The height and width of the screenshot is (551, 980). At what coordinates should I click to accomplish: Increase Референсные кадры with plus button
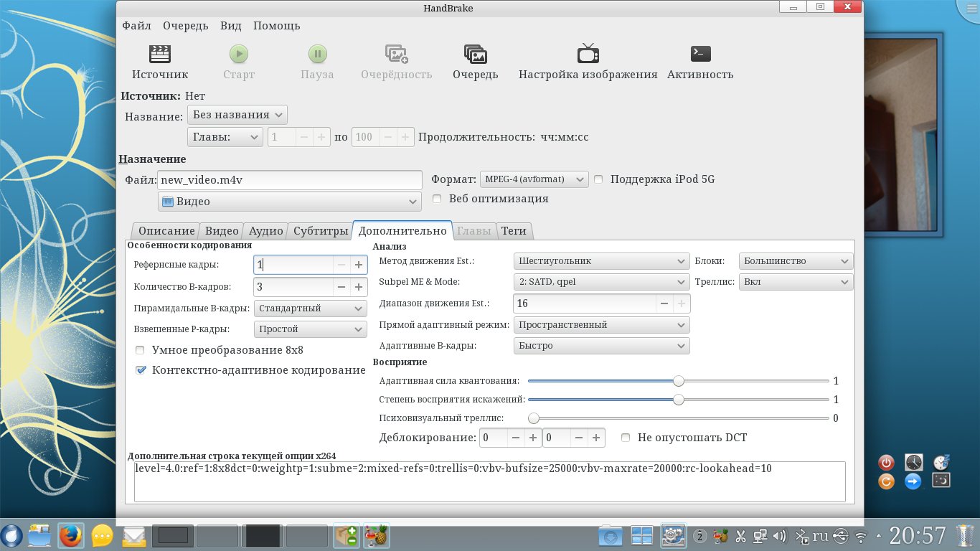pos(359,265)
